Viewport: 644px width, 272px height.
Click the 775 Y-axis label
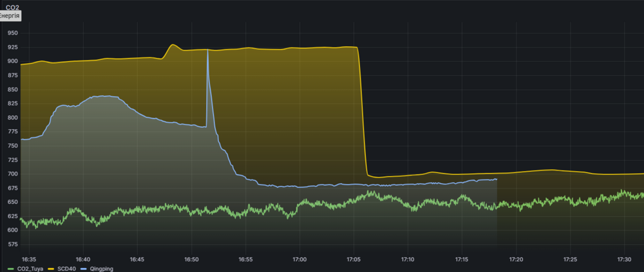click(13, 132)
